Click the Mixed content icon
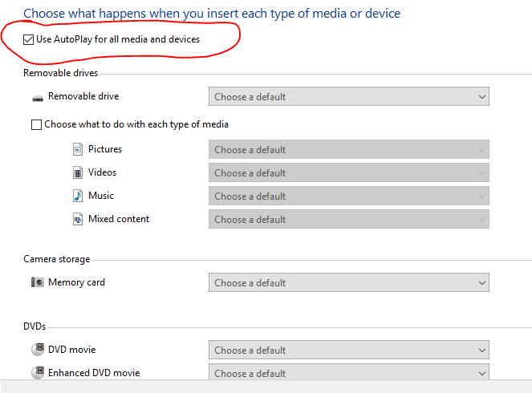The height and width of the screenshot is (393, 532). [x=78, y=219]
